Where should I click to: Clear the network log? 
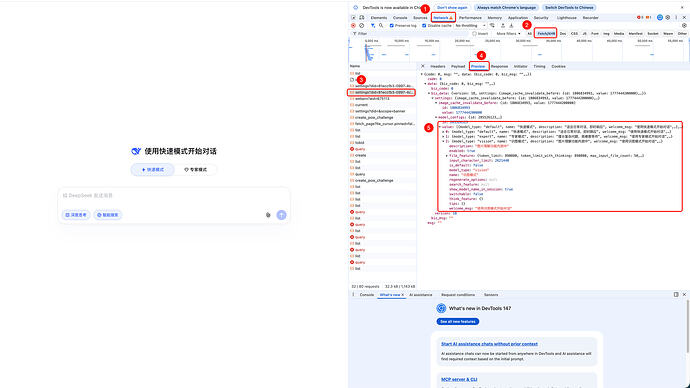click(362, 26)
